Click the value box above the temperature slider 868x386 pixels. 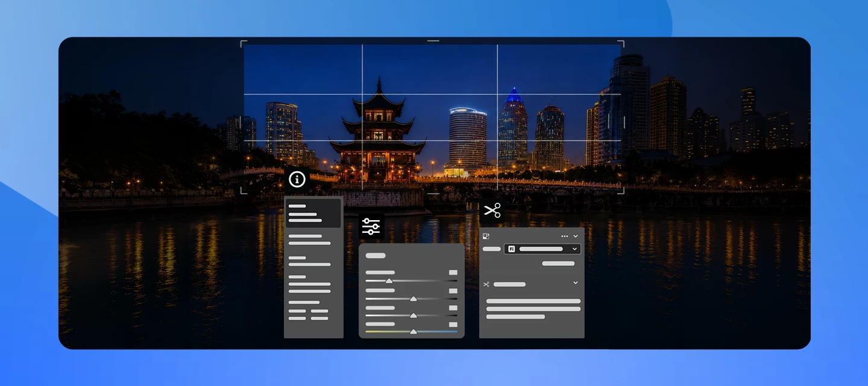[x=453, y=324]
